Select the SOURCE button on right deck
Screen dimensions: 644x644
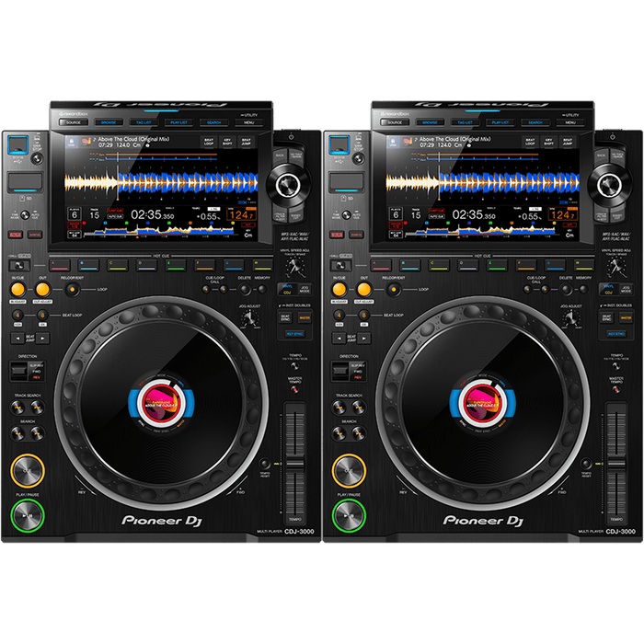pos(395,122)
